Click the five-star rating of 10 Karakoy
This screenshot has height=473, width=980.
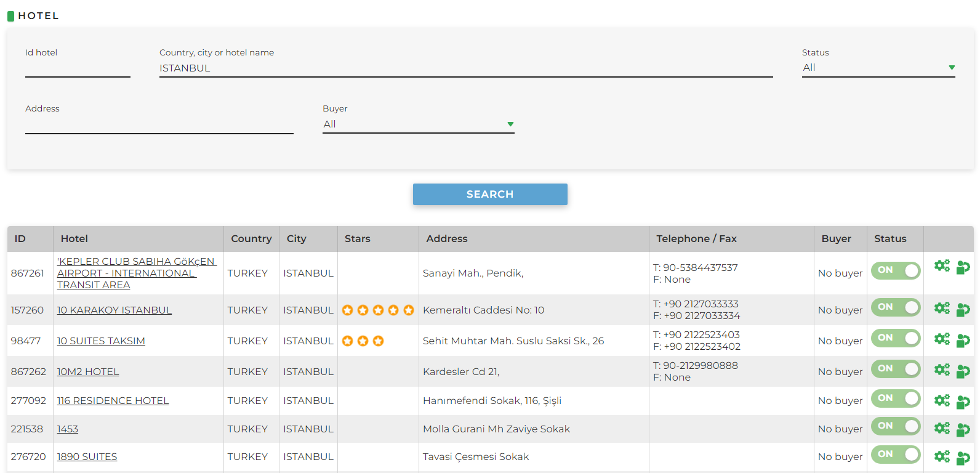pyautogui.click(x=378, y=310)
